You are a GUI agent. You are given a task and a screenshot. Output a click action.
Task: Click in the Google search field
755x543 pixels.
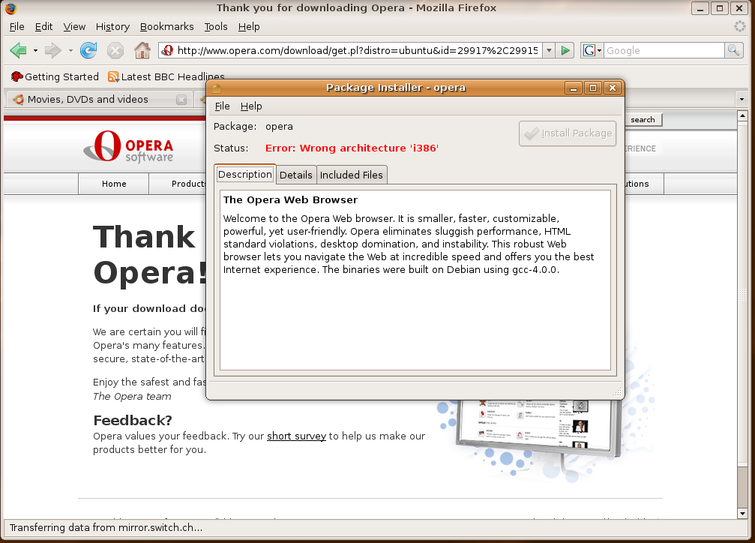pos(664,50)
